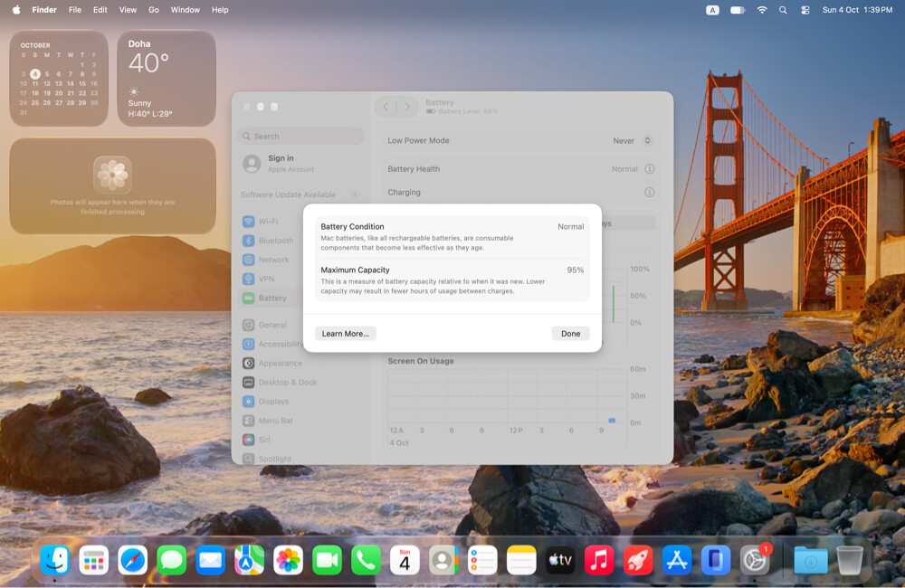Open Window menu
Viewport: 905px width, 588px height.
pyautogui.click(x=186, y=10)
